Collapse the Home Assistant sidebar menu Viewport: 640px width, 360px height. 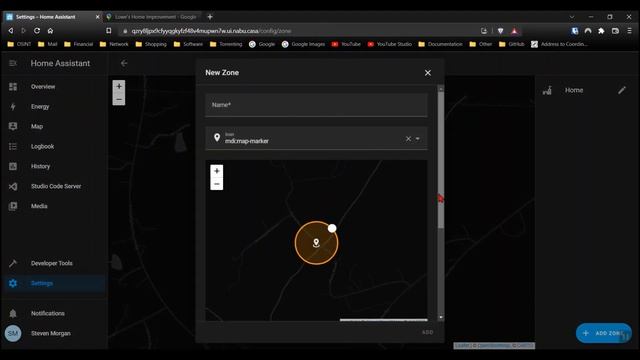pos(13,63)
